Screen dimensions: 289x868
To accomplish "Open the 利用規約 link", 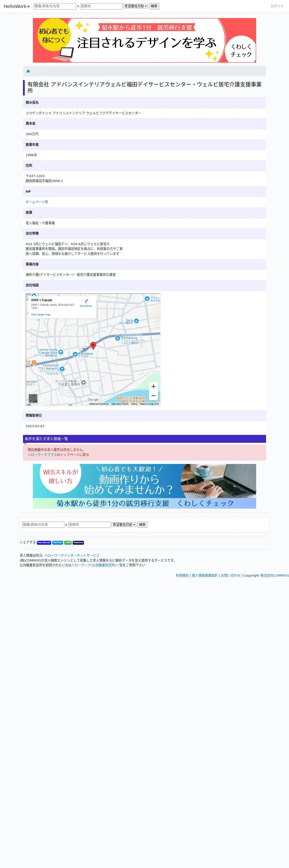I will [182, 576].
